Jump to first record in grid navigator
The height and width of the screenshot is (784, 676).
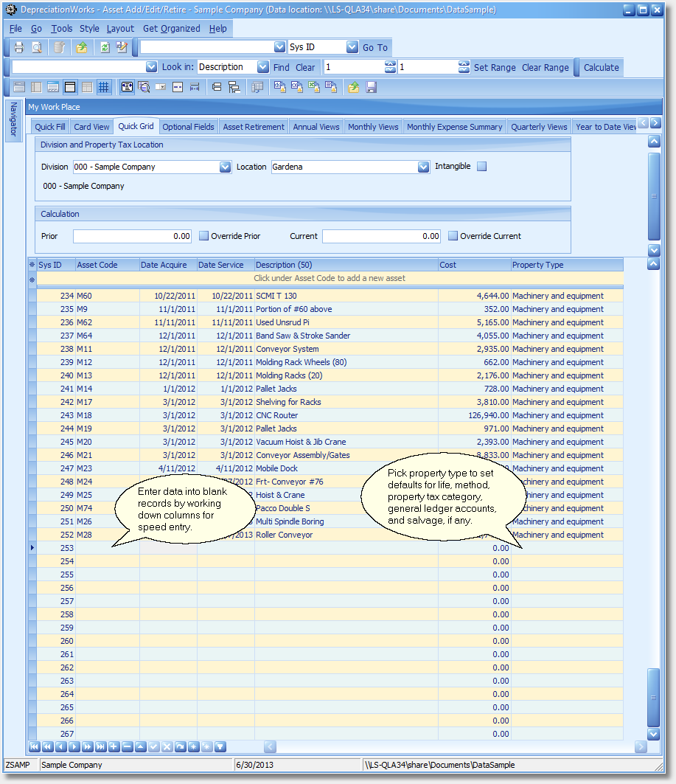point(34,747)
